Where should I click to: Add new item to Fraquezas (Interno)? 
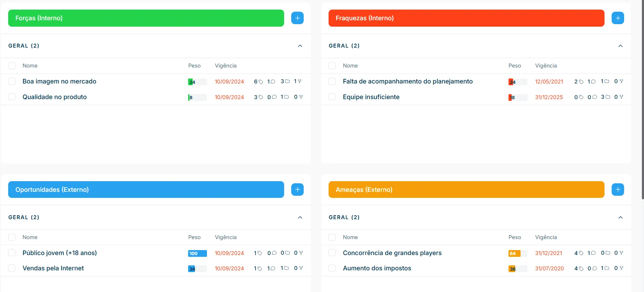tap(618, 18)
